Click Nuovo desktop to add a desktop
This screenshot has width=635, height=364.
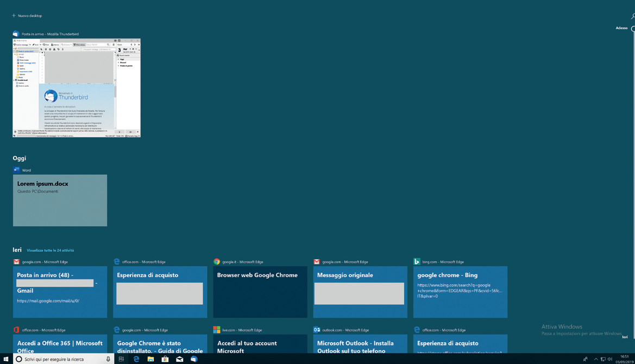click(27, 16)
